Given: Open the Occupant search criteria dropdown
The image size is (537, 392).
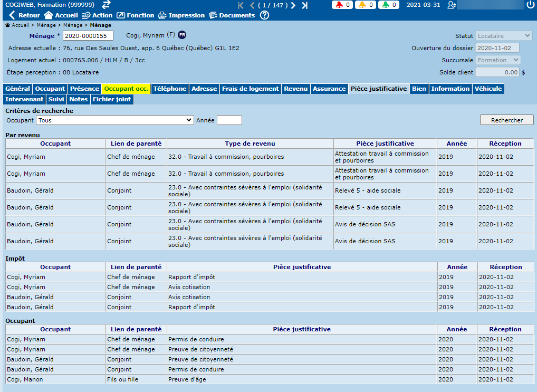Looking at the screenshot, I should (115, 120).
